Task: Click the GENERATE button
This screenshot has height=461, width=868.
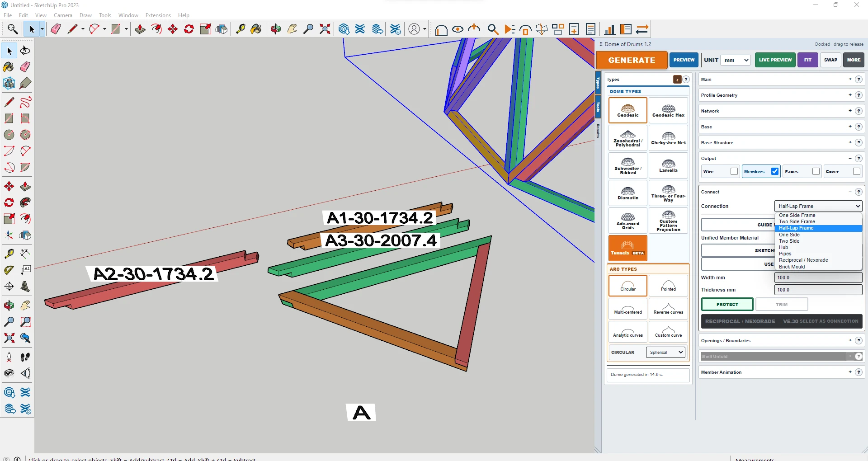Action: pyautogui.click(x=632, y=60)
